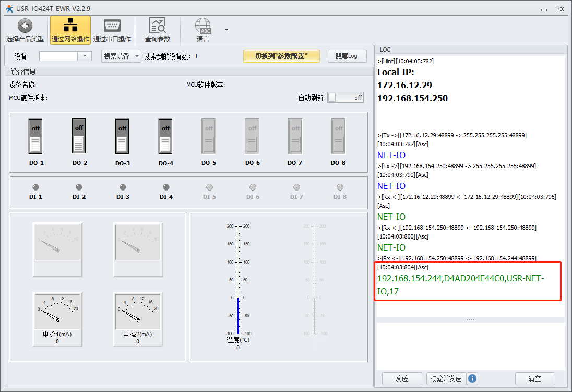Select the network operation icon
The image size is (572, 392).
(x=70, y=26)
